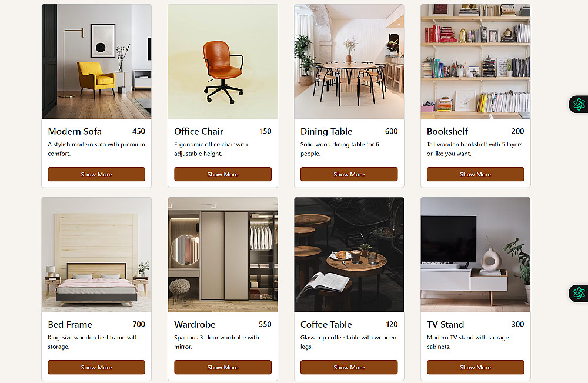Image resolution: width=588 pixels, height=383 pixels.
Task: Show more about the Modern Sofa
Action: pos(96,174)
